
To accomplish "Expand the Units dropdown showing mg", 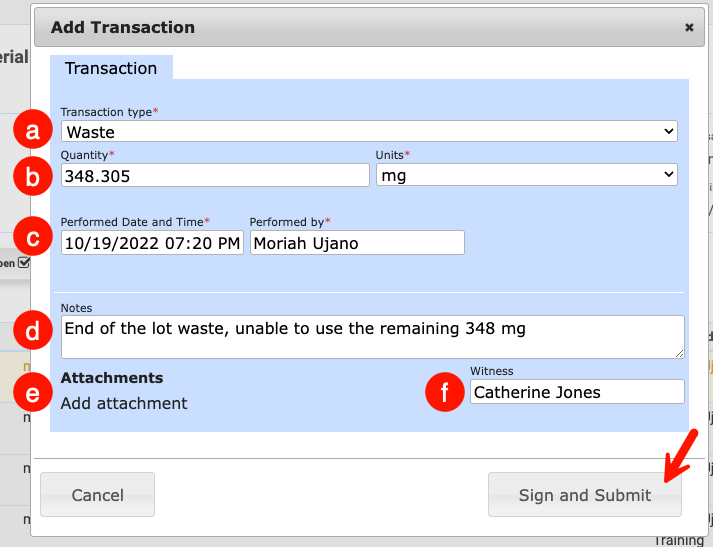I will (x=526, y=175).
